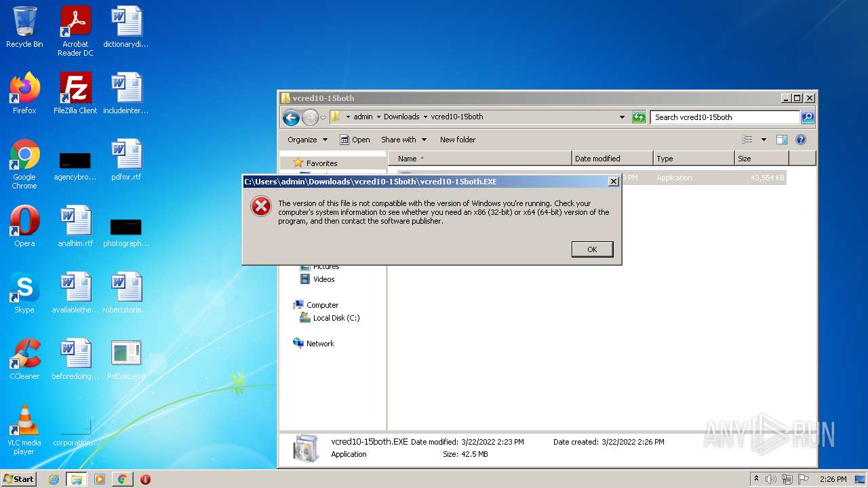Close the incompatibility error dialog

tap(613, 182)
